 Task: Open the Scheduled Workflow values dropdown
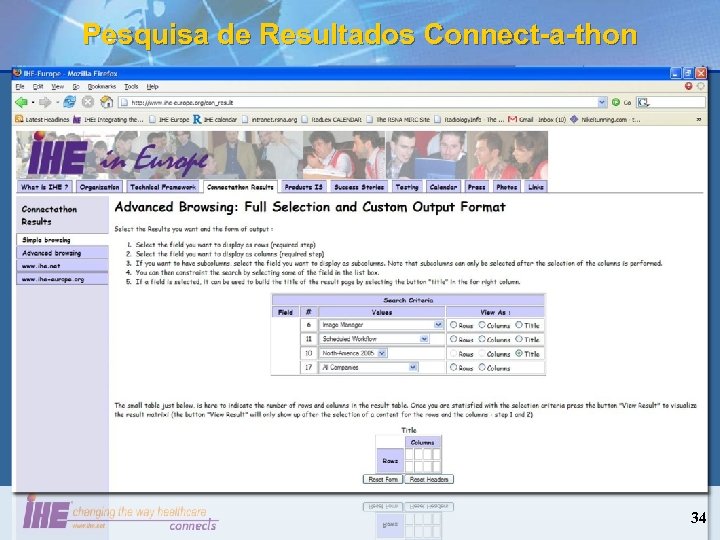point(375,339)
